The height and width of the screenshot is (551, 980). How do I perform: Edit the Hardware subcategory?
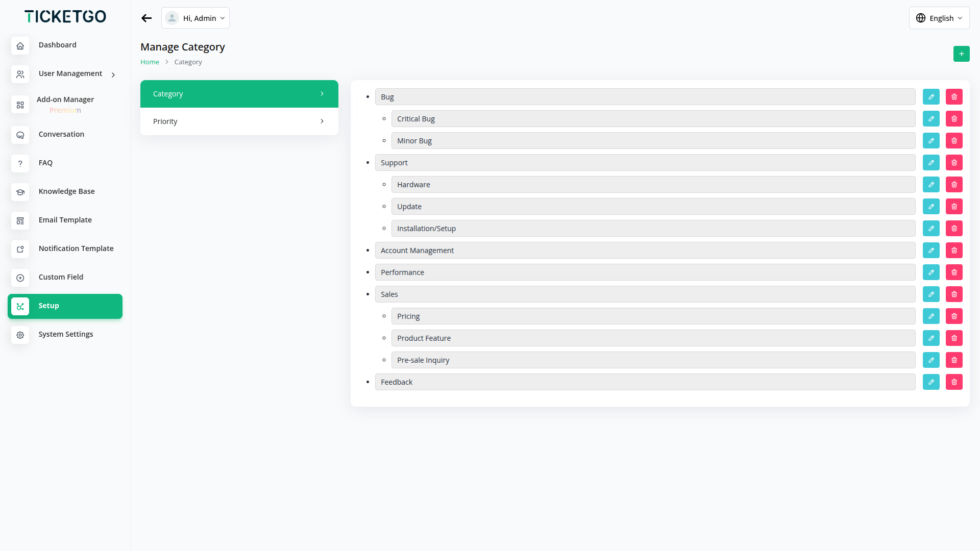pos(931,185)
